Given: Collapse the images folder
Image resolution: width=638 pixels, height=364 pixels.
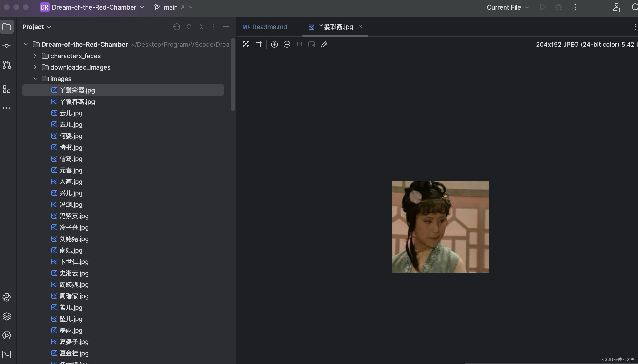Looking at the screenshot, I should (35, 79).
